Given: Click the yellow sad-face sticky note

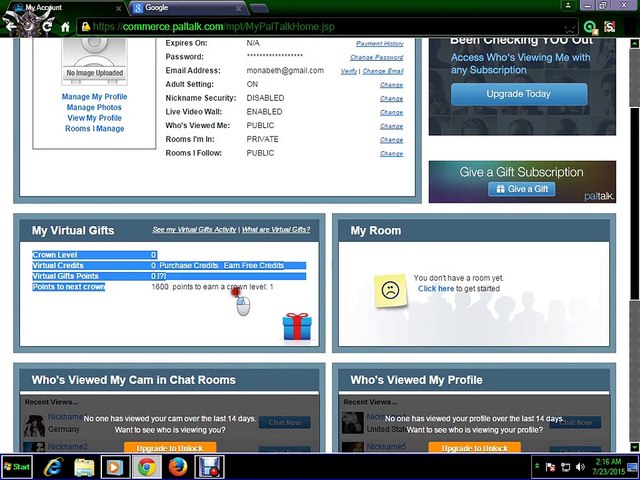Looking at the screenshot, I should click(391, 291).
